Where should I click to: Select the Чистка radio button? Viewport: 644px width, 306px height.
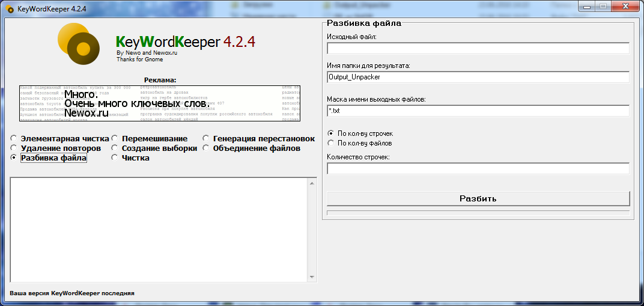(x=115, y=158)
